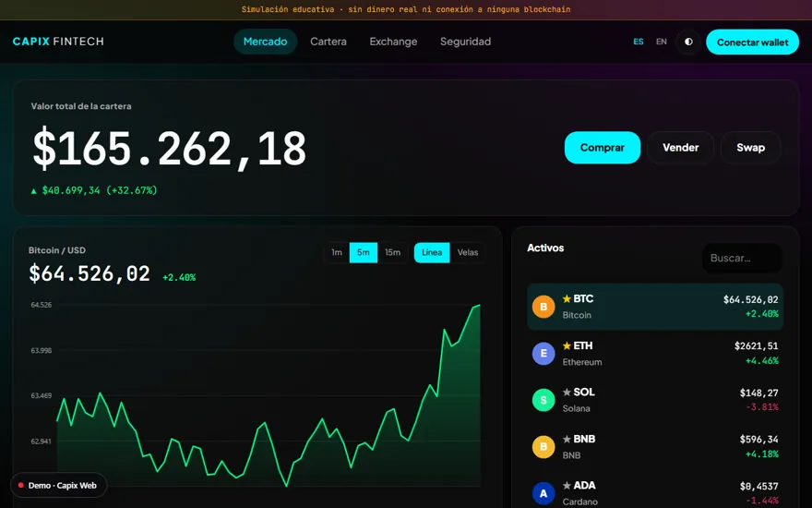The image size is (812, 508).
Task: Click the SOL -3.81% change value
Action: (762, 407)
